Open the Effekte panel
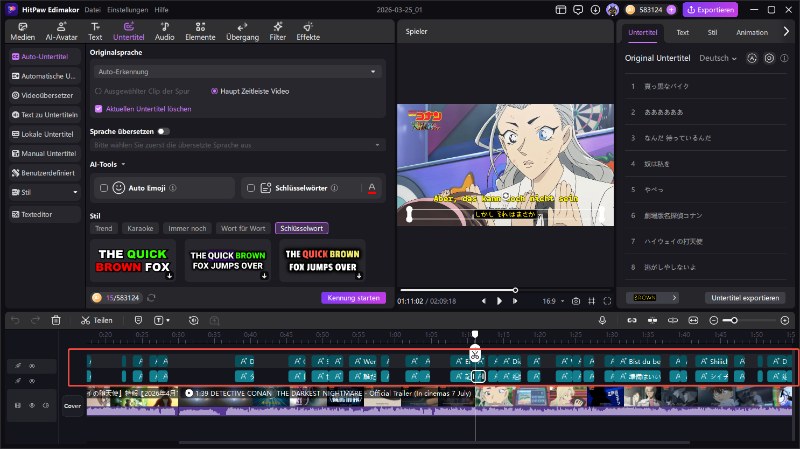 (x=308, y=31)
